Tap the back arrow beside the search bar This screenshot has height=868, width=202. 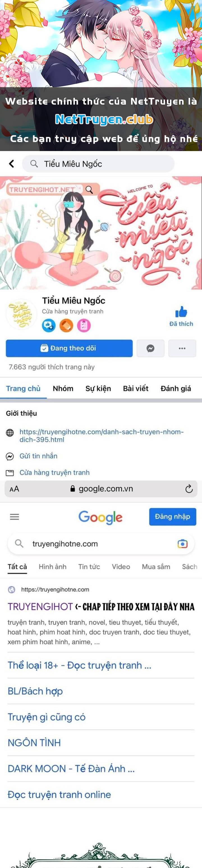(12, 164)
